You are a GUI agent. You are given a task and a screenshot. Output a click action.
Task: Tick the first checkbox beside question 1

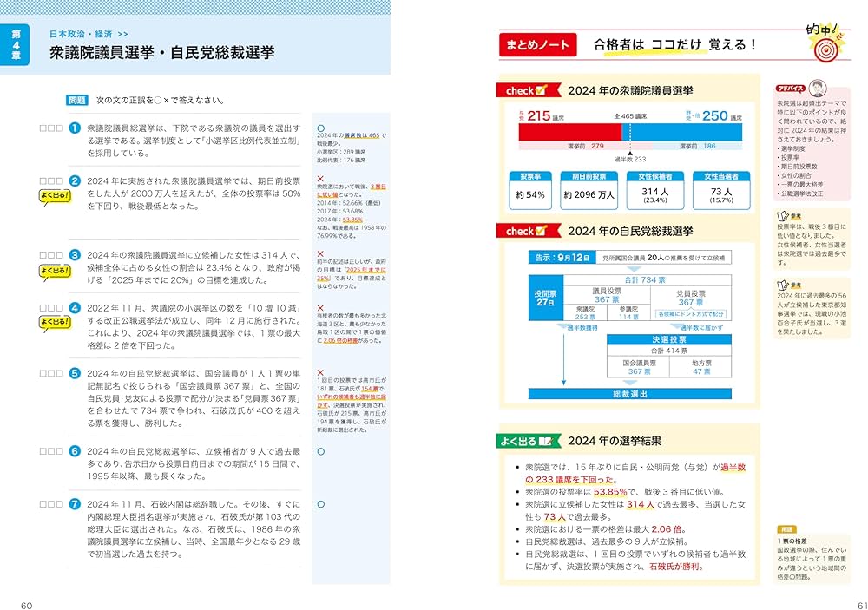coord(43,128)
